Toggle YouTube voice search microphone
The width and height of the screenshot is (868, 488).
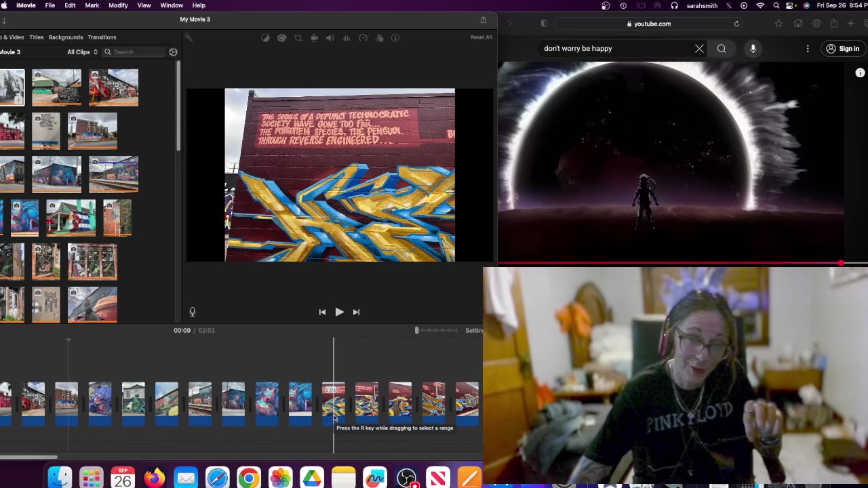tap(753, 49)
